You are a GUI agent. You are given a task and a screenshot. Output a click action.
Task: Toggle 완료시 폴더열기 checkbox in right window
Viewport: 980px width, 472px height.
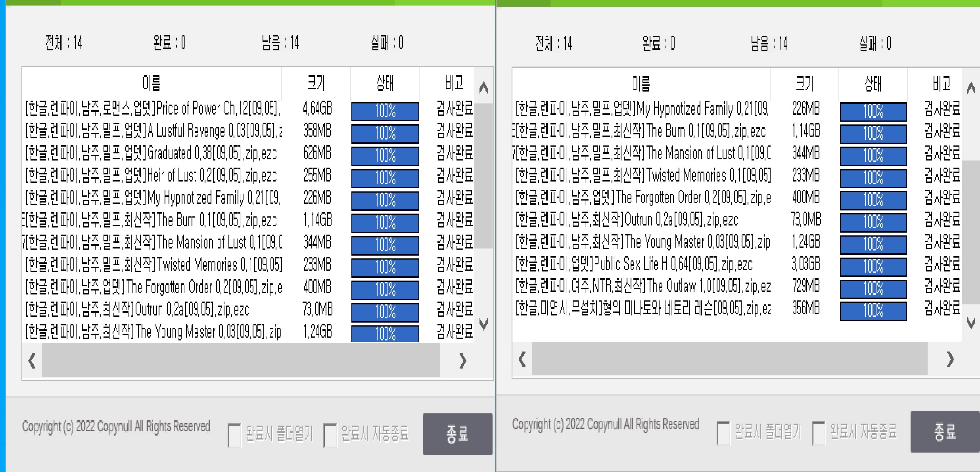[x=723, y=433]
